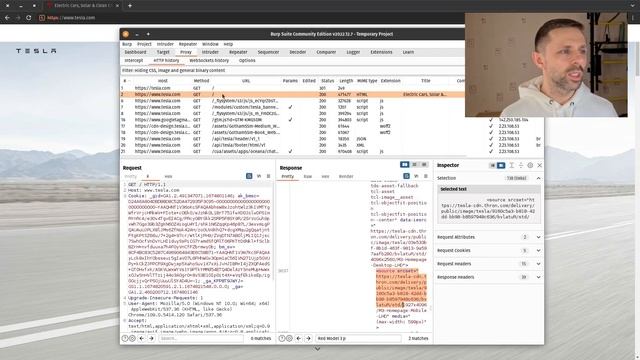Open search settings gear under Request pane
The width and height of the screenshot is (640, 360).
[132, 338]
